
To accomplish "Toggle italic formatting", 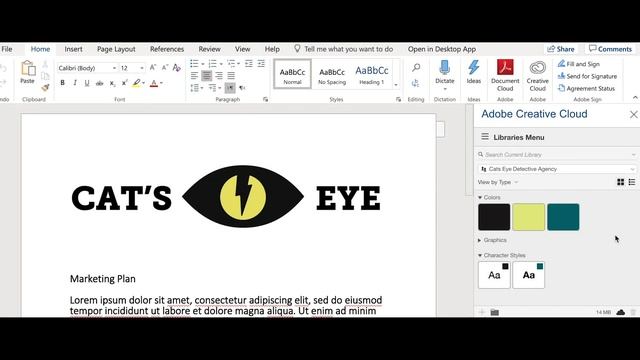I will [75, 83].
